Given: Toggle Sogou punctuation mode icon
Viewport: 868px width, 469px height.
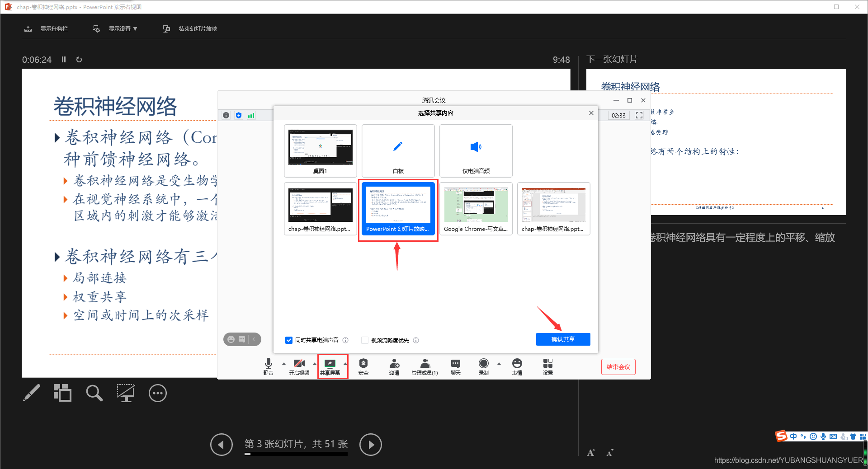Looking at the screenshot, I should pyautogui.click(x=803, y=436).
